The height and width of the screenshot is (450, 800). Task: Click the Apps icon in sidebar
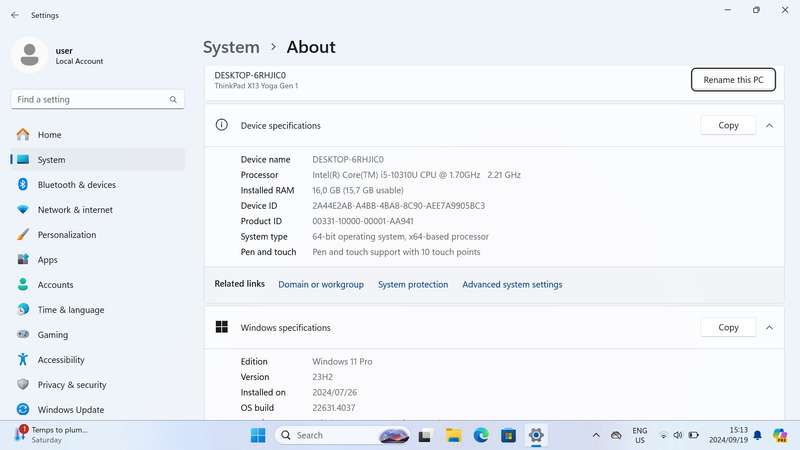[x=23, y=259]
